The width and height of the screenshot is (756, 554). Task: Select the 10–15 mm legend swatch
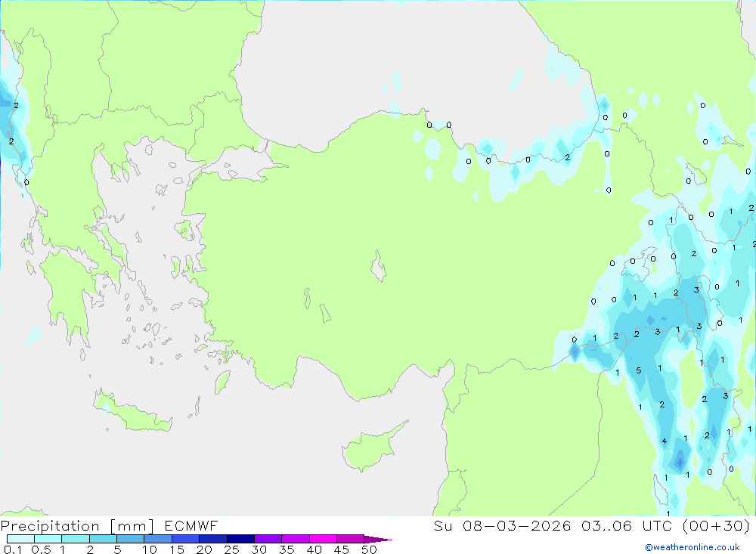[158, 539]
